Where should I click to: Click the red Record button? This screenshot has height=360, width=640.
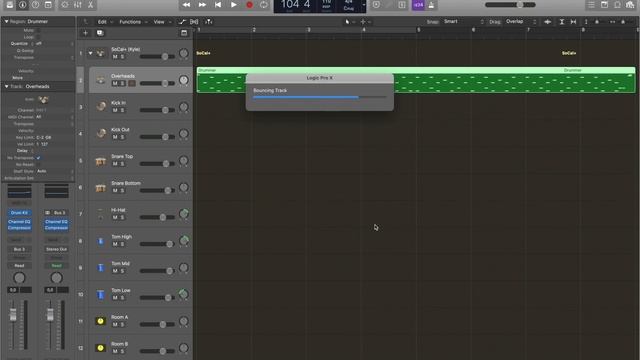pos(249,4)
